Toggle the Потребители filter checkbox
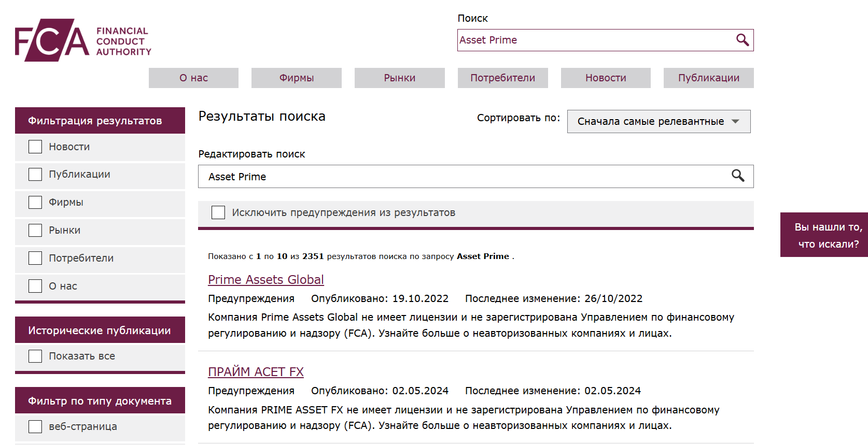 tap(35, 258)
